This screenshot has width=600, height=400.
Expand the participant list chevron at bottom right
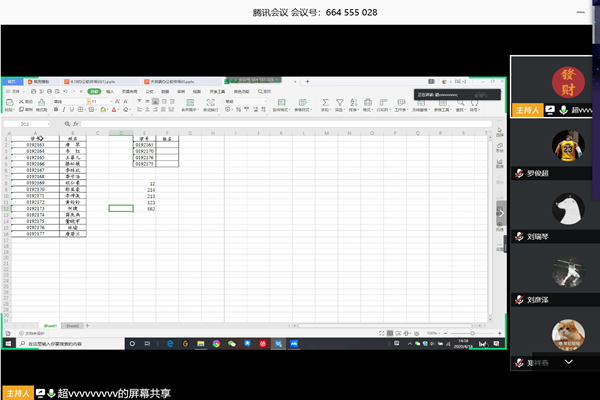click(569, 362)
